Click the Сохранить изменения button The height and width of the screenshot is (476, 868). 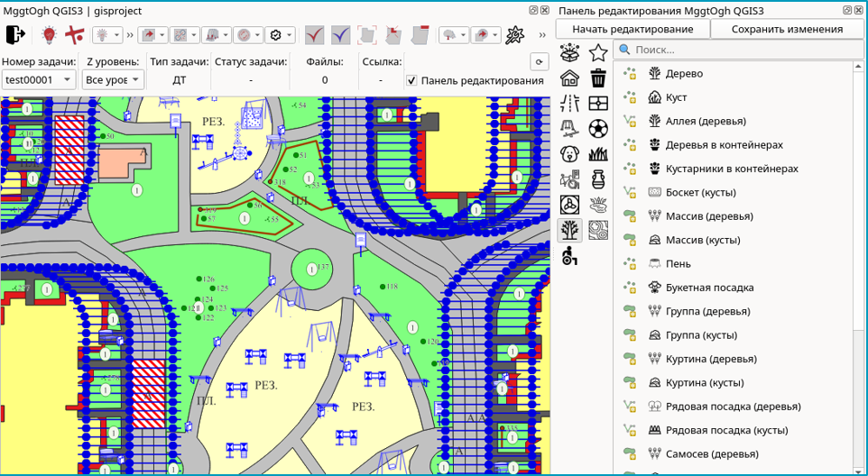(787, 29)
